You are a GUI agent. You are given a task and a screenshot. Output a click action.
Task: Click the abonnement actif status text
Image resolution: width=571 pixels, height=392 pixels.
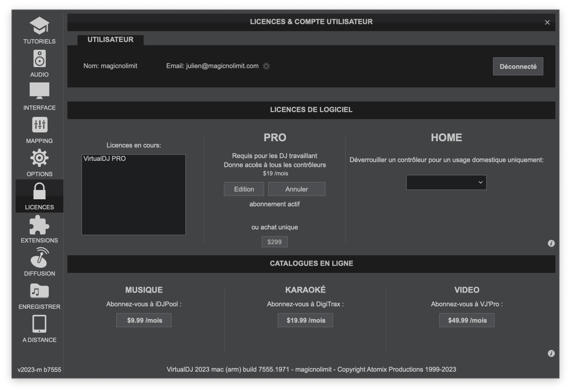275,204
